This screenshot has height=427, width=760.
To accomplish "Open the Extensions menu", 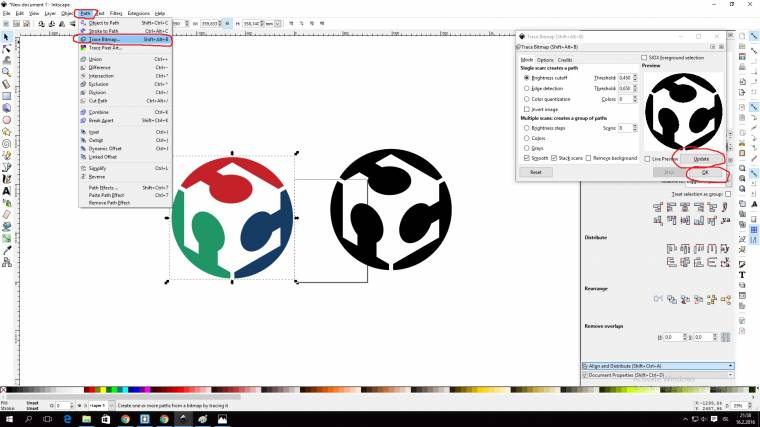I will [x=139, y=14].
